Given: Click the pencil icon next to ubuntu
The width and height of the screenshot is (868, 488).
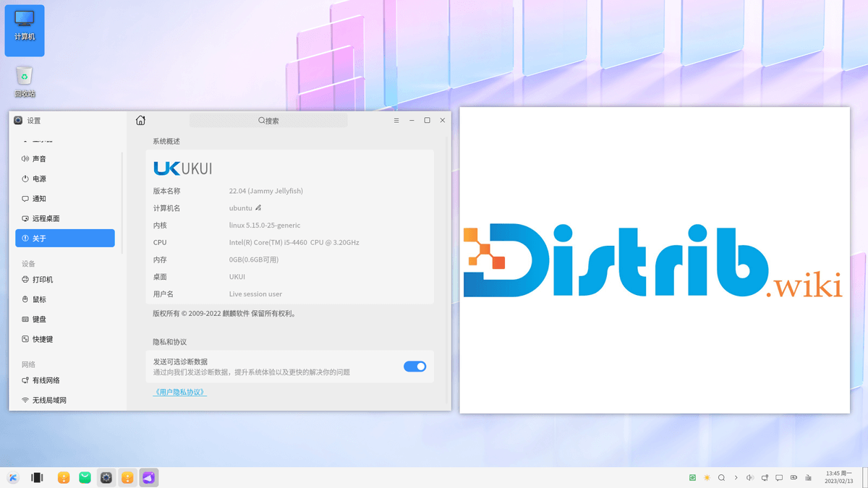Looking at the screenshot, I should (x=258, y=208).
